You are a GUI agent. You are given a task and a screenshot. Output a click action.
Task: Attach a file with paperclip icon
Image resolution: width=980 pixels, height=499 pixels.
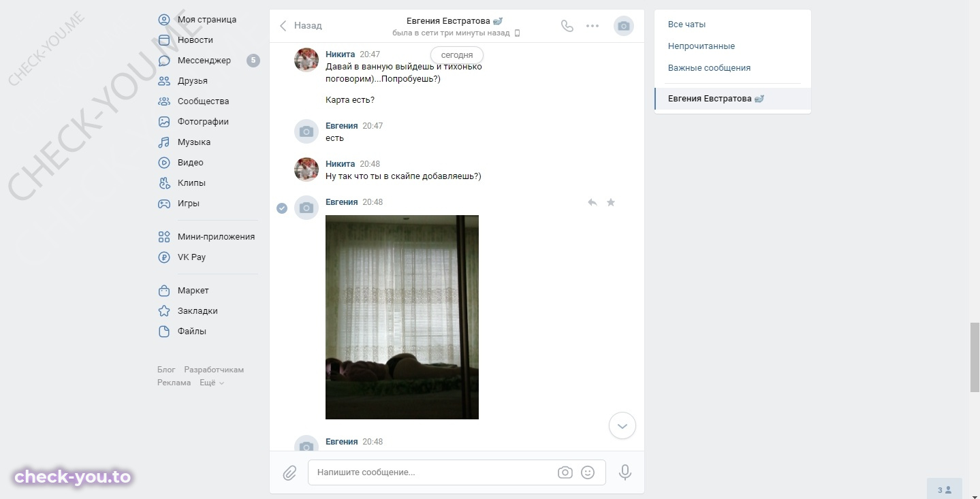point(289,472)
